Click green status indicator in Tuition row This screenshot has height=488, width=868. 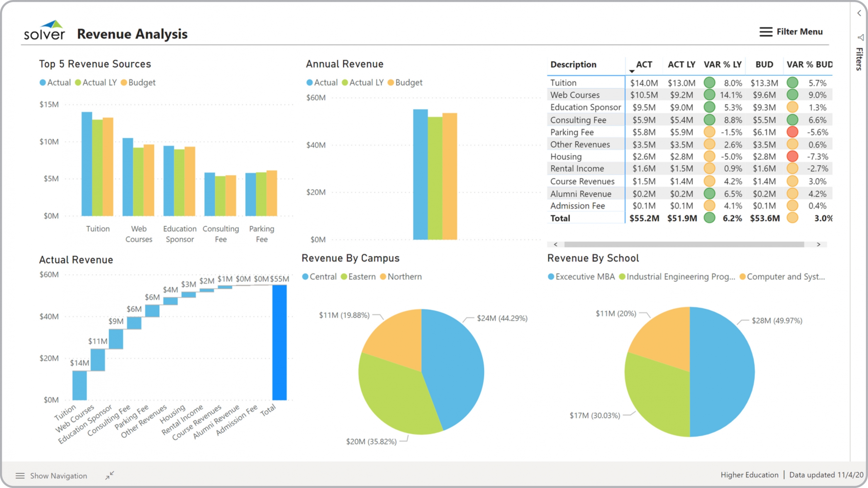709,83
